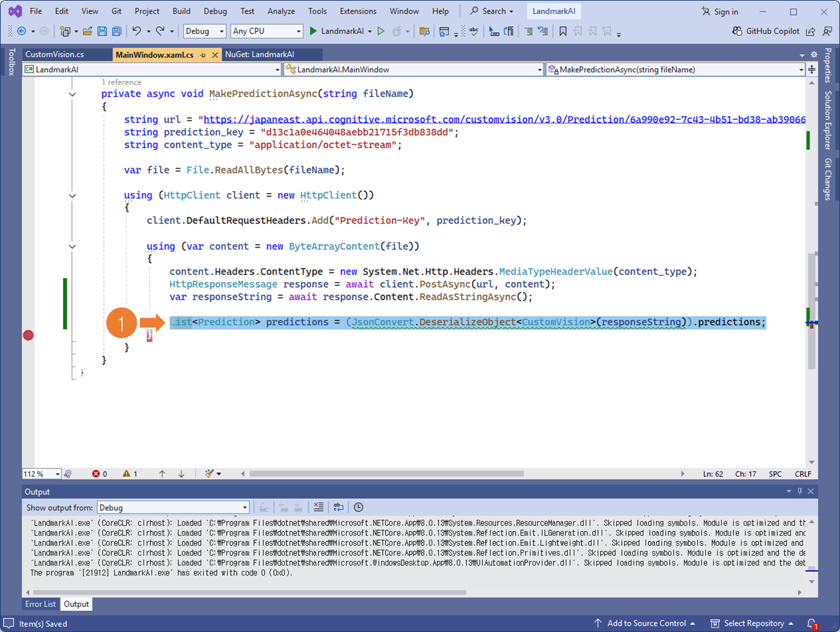This screenshot has width=840, height=632.
Task: Open the Debug configuration dropdown
Action: (x=205, y=31)
